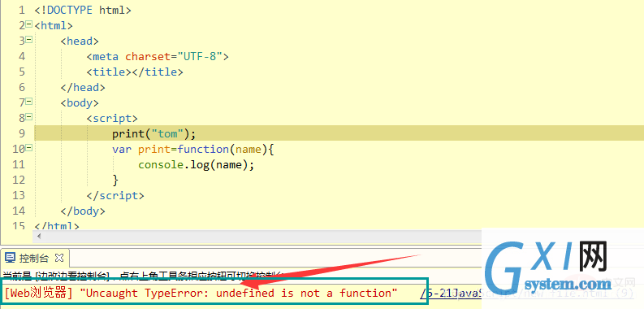Collapse the function fold on line 10
The width and height of the screenshot is (644, 309).
[x=28, y=148]
